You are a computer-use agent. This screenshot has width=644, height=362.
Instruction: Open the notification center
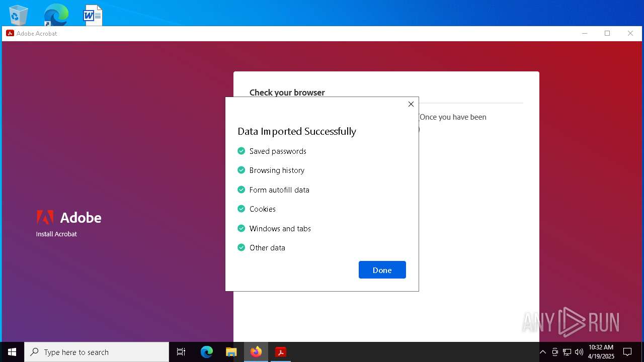pyautogui.click(x=627, y=352)
